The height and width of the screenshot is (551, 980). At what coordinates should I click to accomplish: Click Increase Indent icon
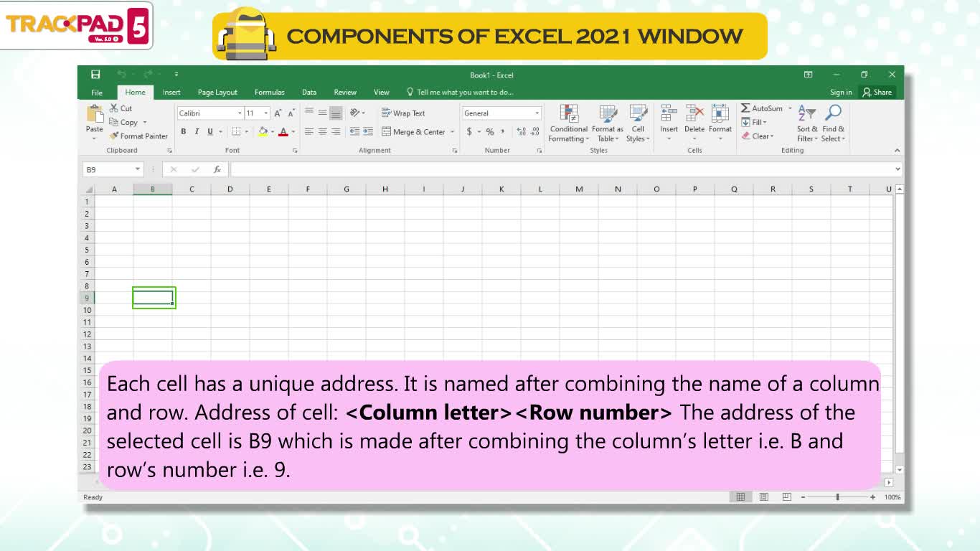tap(368, 132)
